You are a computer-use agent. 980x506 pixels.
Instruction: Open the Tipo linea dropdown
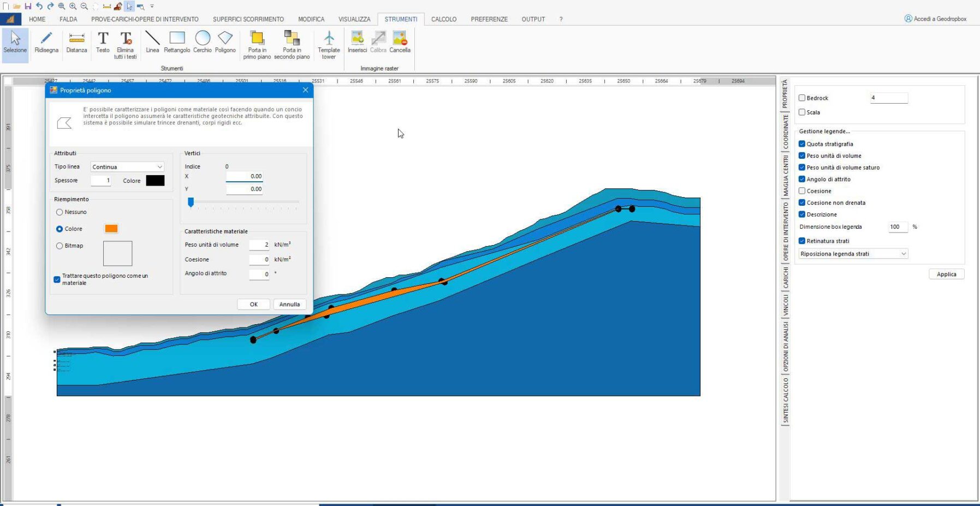[x=127, y=167]
